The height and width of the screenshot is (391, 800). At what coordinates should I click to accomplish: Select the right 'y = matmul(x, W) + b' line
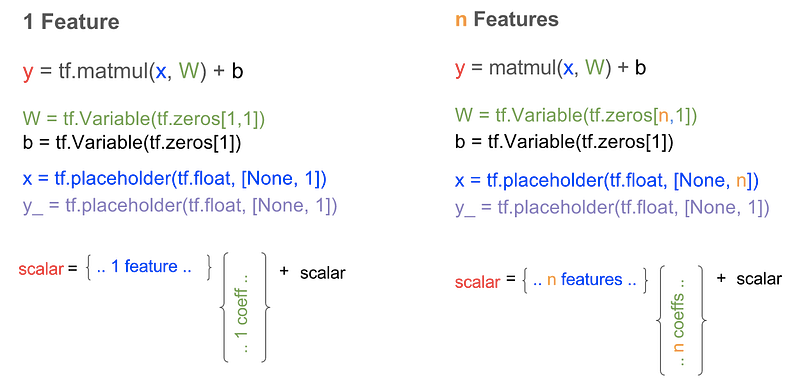click(x=551, y=68)
